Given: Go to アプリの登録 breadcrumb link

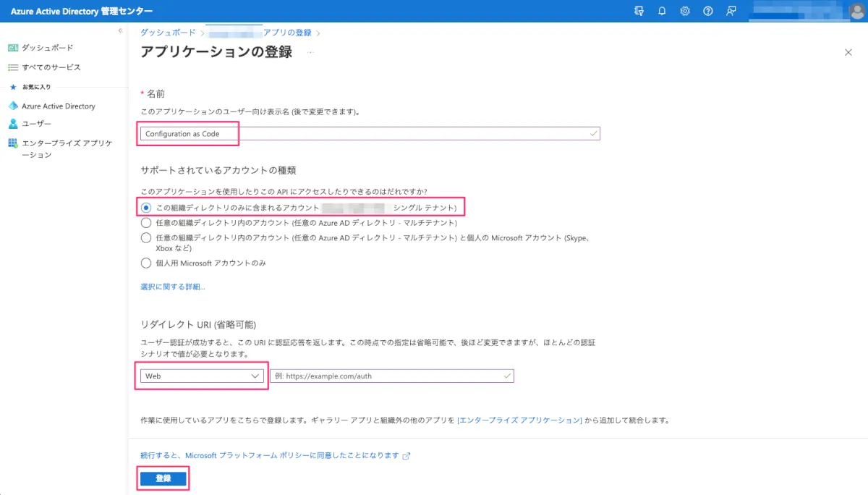Looking at the screenshot, I should coord(287,33).
